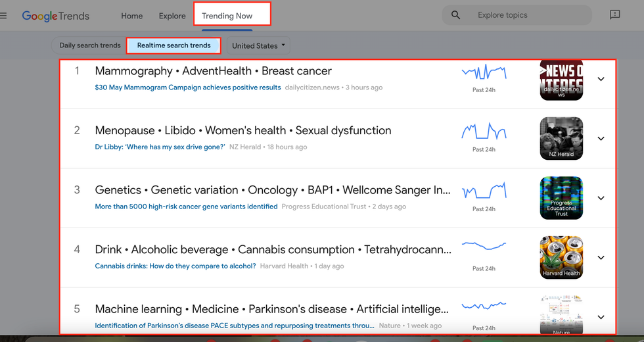
Task: Expand the Genetics trend row
Action: pyautogui.click(x=601, y=198)
